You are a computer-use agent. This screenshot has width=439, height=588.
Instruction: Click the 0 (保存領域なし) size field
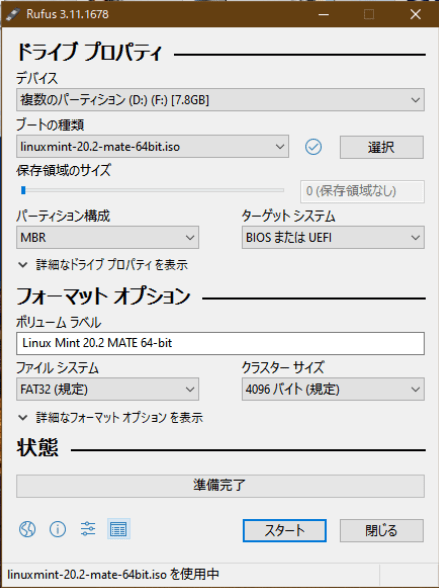tap(362, 191)
